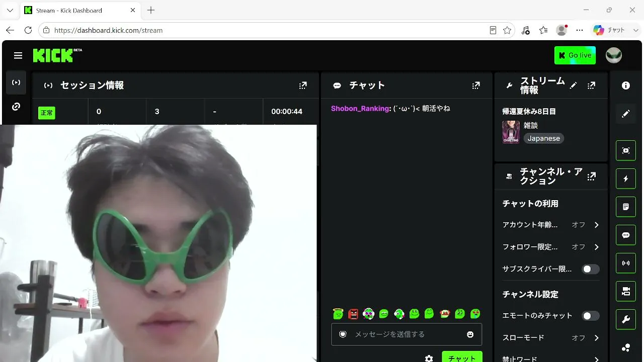Pop out the ストリーム情報 panel
Screen dimensions: 644x362
(592, 85)
